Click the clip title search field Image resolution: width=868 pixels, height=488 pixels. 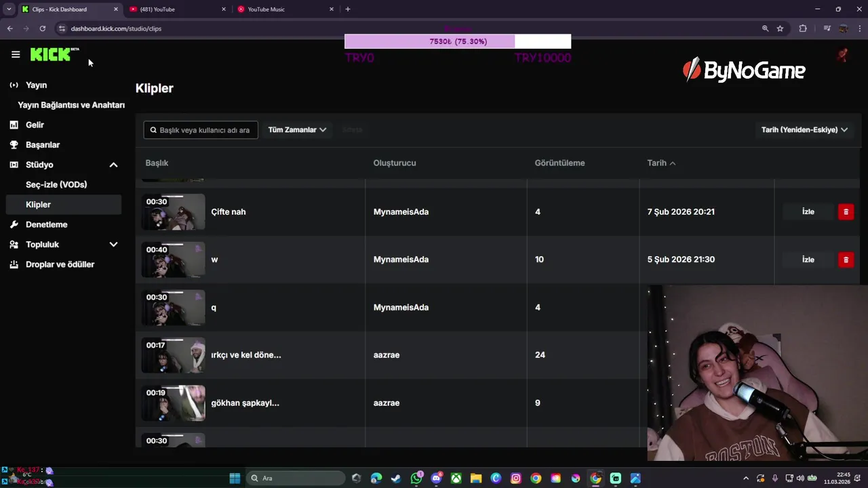201,129
